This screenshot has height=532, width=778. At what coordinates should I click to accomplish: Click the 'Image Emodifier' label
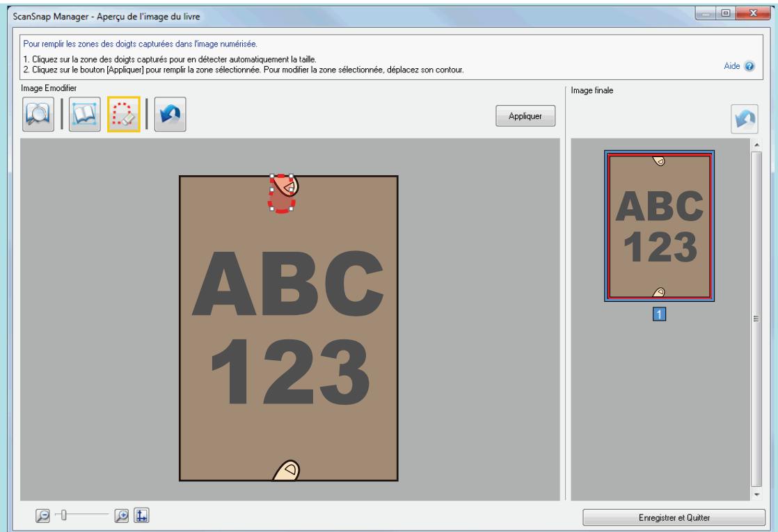coord(49,88)
